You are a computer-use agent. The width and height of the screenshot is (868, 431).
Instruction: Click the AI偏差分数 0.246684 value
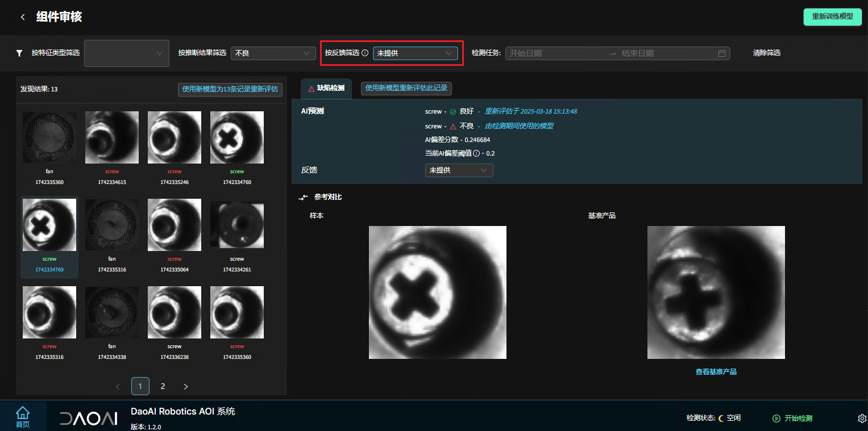click(x=477, y=140)
